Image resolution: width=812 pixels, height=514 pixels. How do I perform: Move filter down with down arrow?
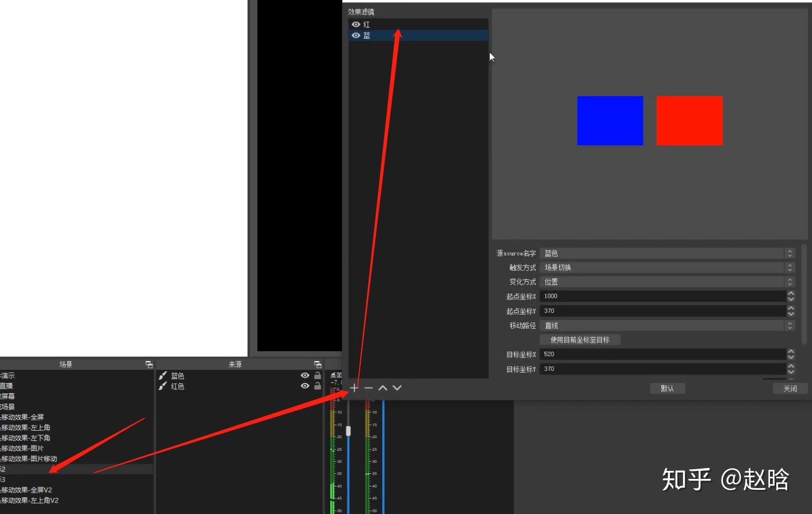[x=397, y=388]
